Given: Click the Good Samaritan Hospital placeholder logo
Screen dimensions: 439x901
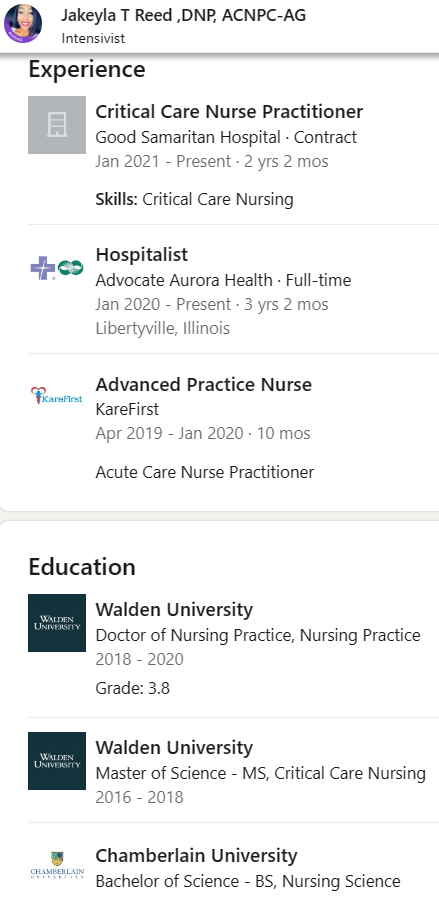Looking at the screenshot, I should [x=57, y=125].
